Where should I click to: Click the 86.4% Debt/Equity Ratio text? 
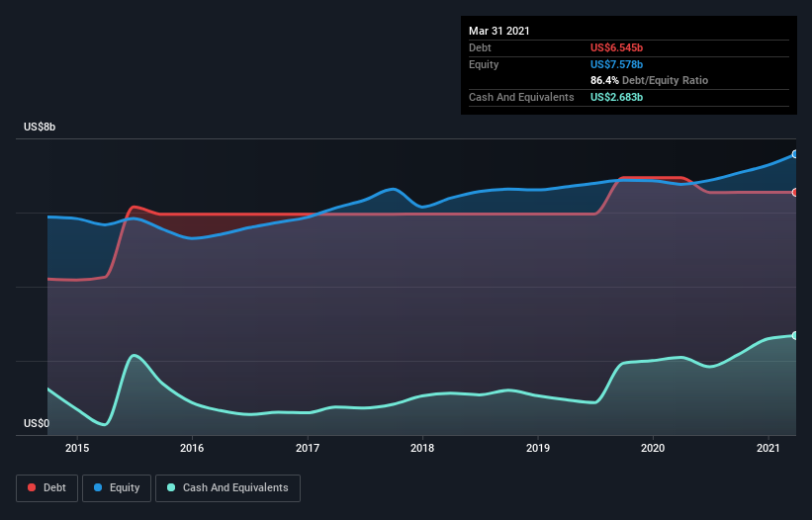point(650,80)
